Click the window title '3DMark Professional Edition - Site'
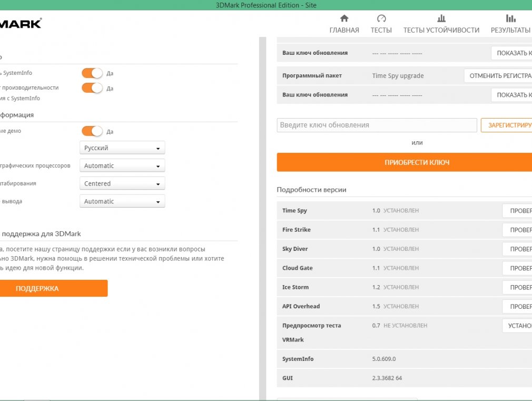Image resolution: width=532 pixels, height=401 pixels. (x=266, y=5)
